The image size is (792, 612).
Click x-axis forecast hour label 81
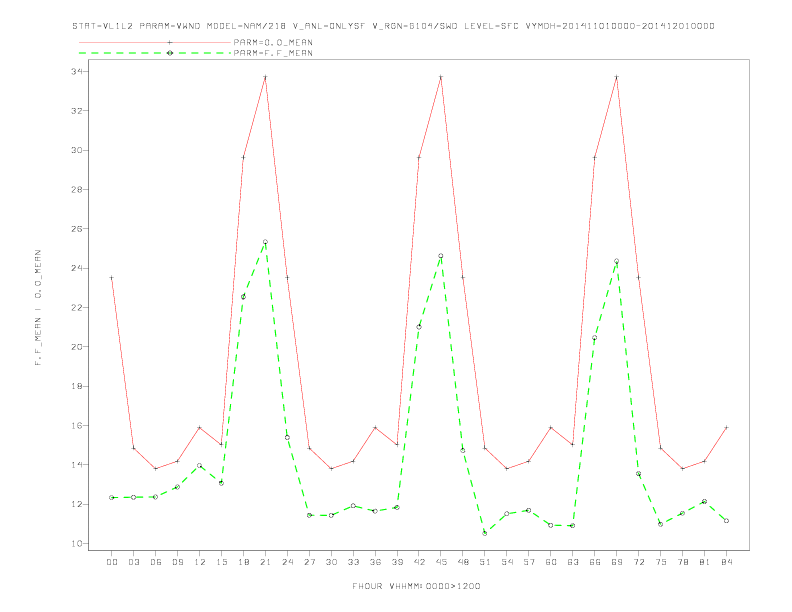click(704, 562)
